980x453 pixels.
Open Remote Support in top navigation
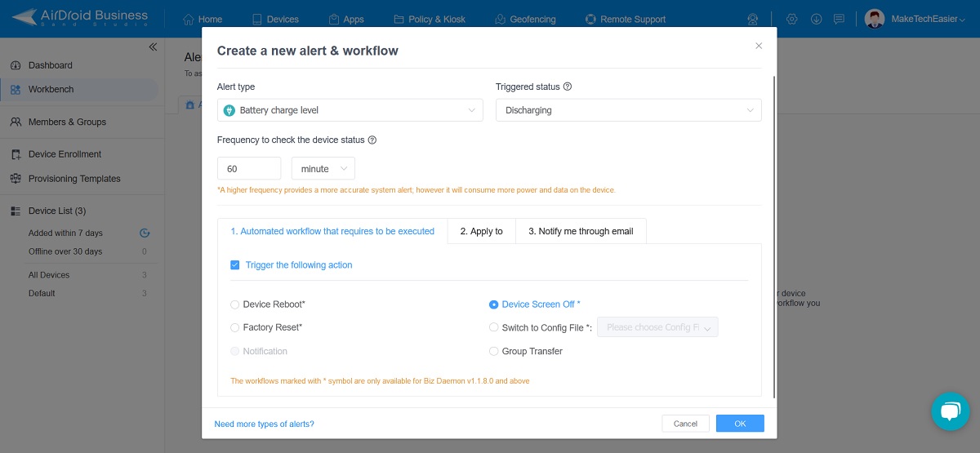coord(626,19)
